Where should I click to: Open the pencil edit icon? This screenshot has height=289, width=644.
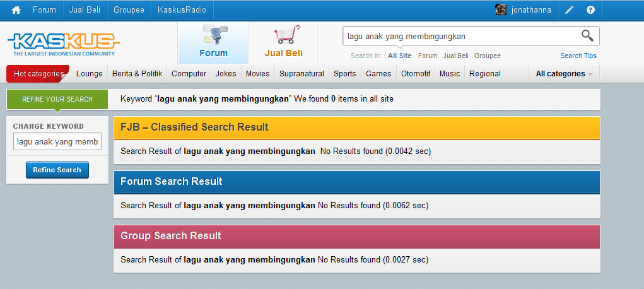click(x=569, y=10)
